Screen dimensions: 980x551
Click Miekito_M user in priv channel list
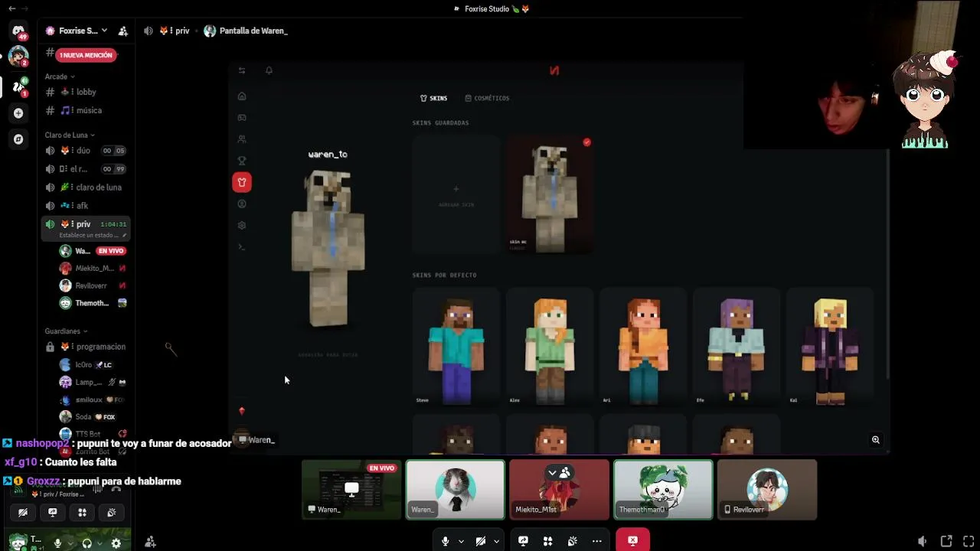93,268
